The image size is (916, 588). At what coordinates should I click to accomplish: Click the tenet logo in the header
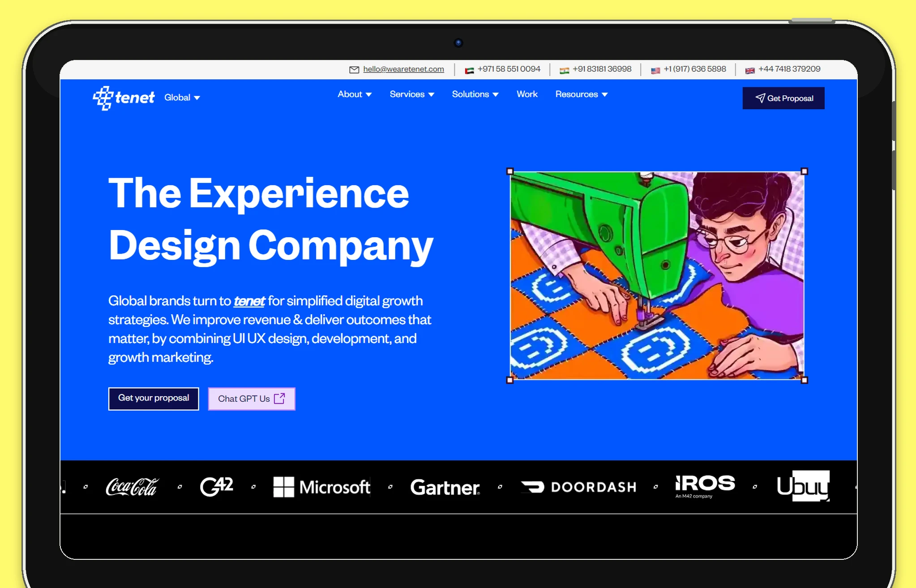(124, 98)
